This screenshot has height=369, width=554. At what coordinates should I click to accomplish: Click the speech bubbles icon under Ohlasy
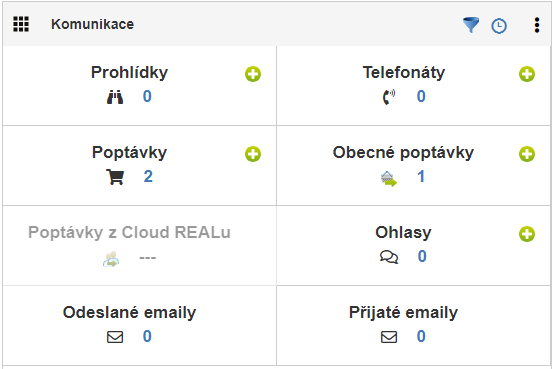tap(389, 257)
